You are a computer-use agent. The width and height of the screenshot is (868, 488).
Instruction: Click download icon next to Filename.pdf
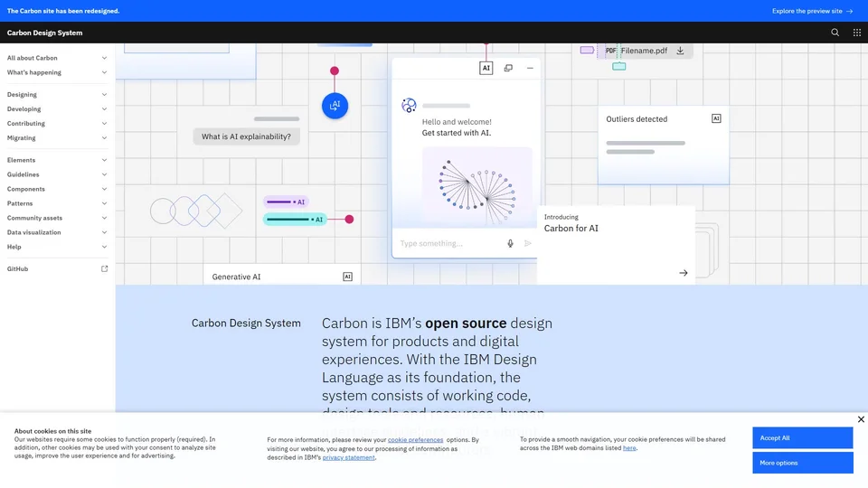680,51
